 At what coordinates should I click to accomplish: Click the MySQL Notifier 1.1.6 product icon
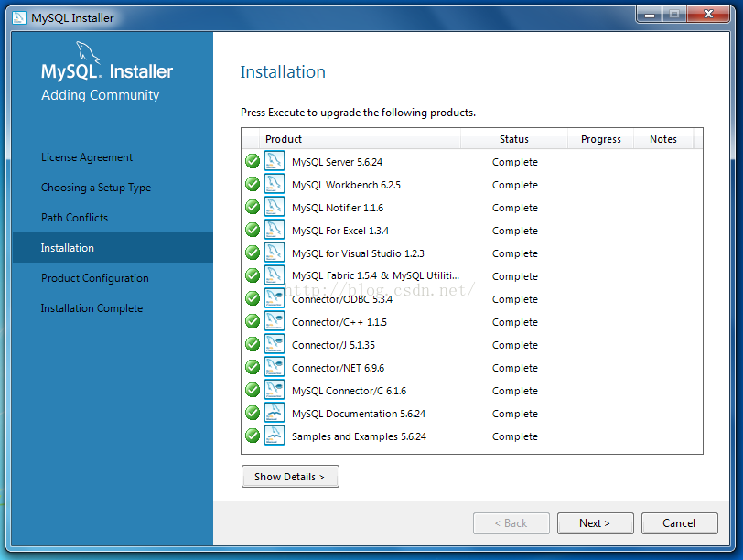point(275,208)
